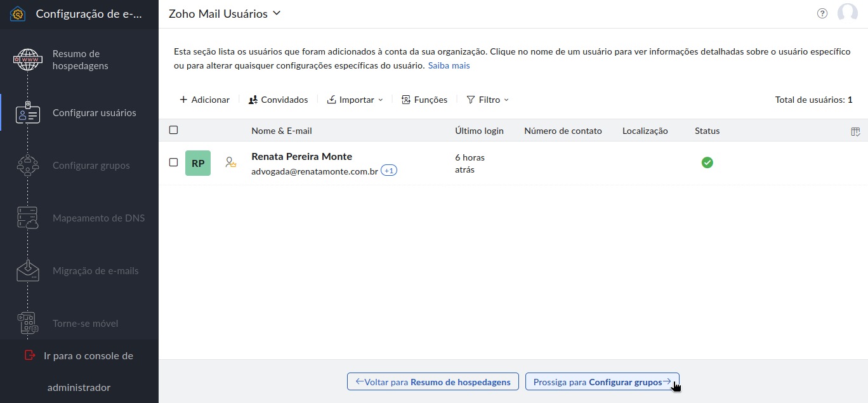Open the user profile avatar

click(848, 13)
